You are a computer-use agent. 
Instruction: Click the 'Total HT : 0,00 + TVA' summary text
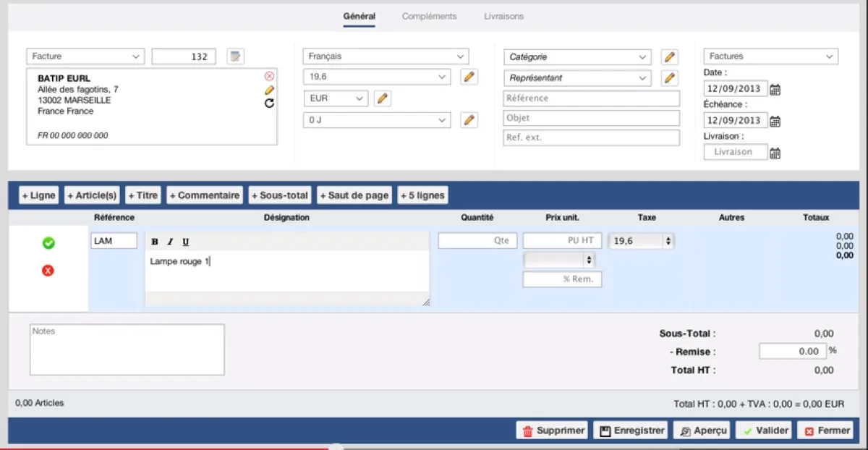[x=759, y=404]
